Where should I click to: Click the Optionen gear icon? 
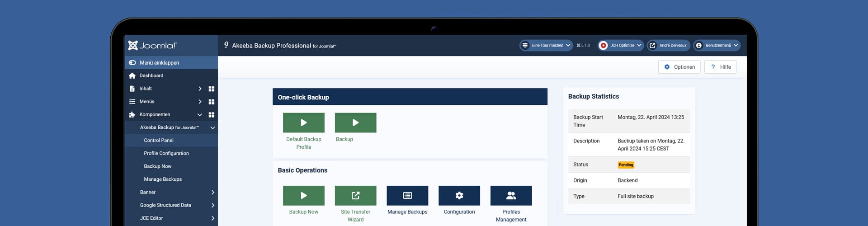tap(667, 67)
